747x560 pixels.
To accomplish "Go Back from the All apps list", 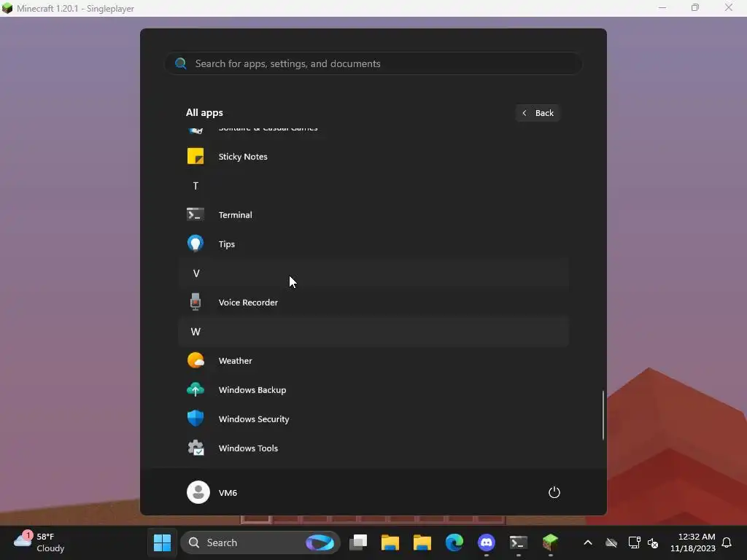I will click(538, 113).
